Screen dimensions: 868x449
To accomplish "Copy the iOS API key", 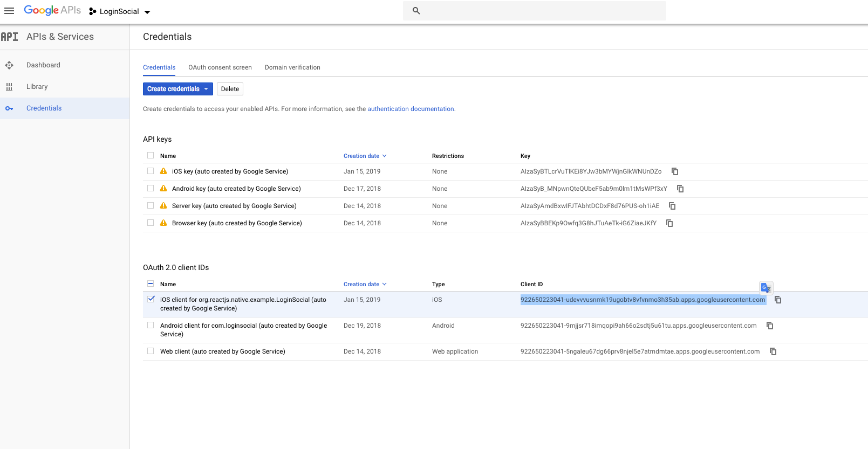I will point(675,171).
